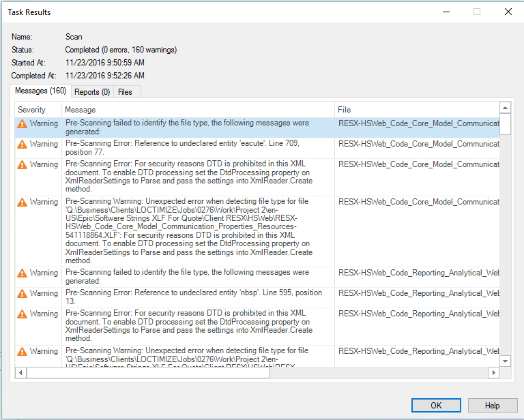Viewport: 524px width, 420px height.
Task: Close the Task Results dialog
Action: (508, 12)
